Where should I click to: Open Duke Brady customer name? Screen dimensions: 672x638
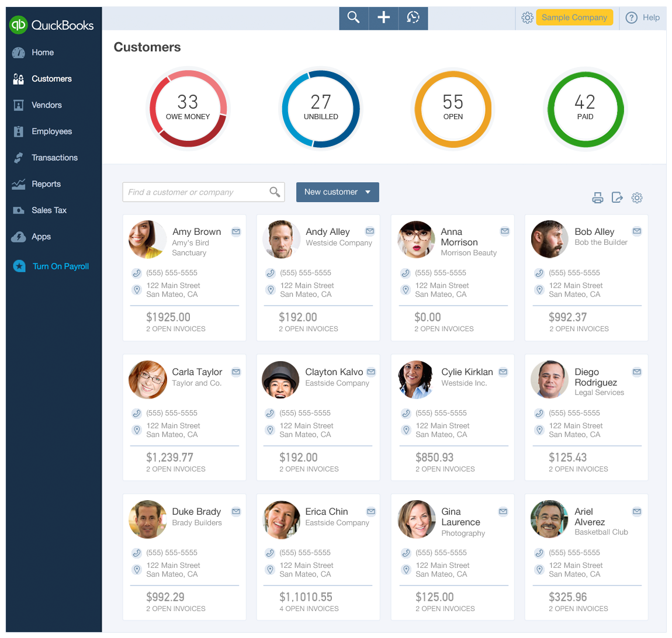click(196, 512)
